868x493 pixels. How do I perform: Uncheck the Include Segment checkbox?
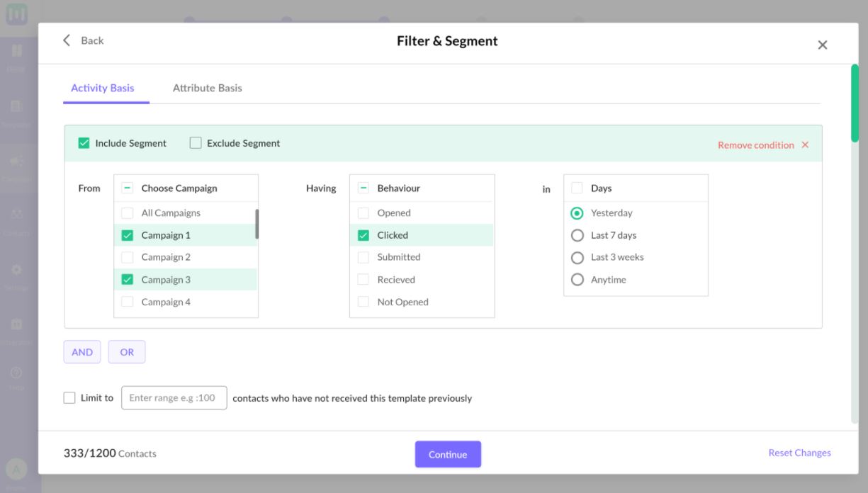click(84, 143)
